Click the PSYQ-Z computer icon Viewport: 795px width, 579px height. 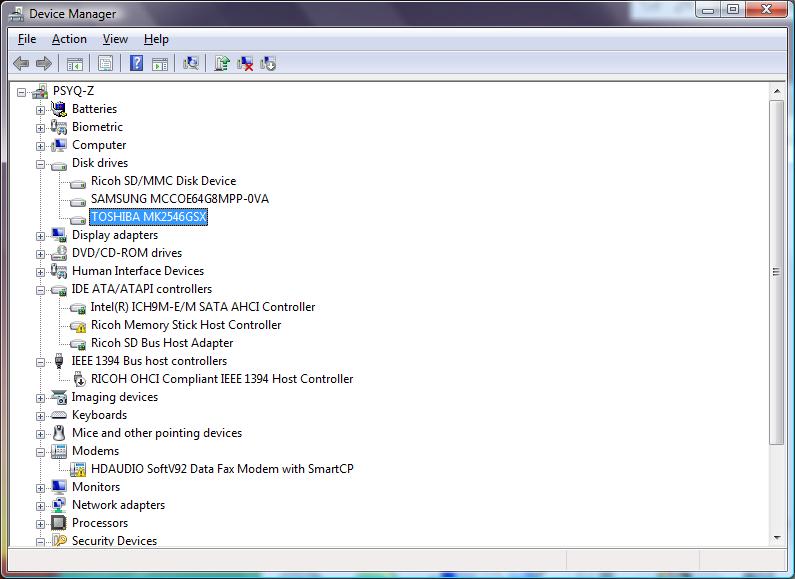[x=40, y=91]
